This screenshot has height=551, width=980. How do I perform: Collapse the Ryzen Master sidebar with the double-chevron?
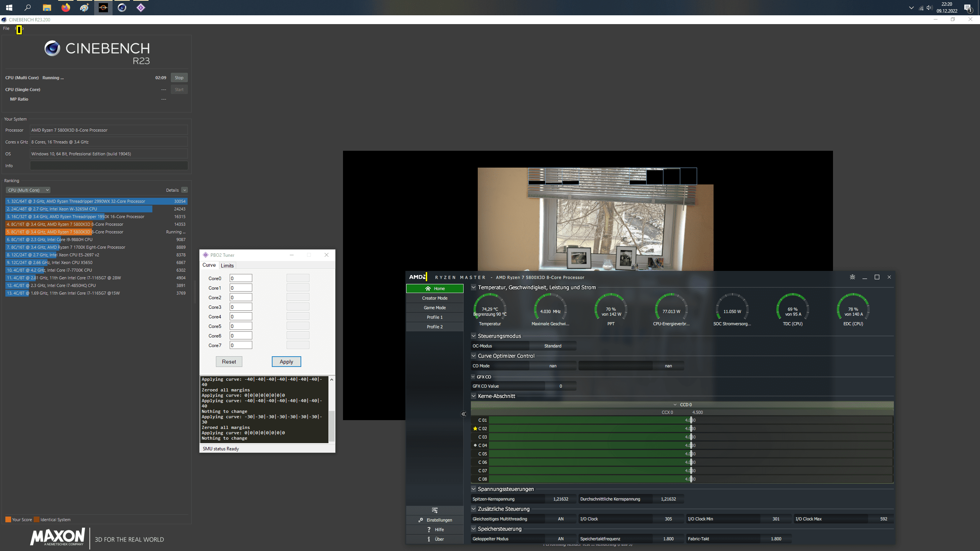click(x=464, y=414)
